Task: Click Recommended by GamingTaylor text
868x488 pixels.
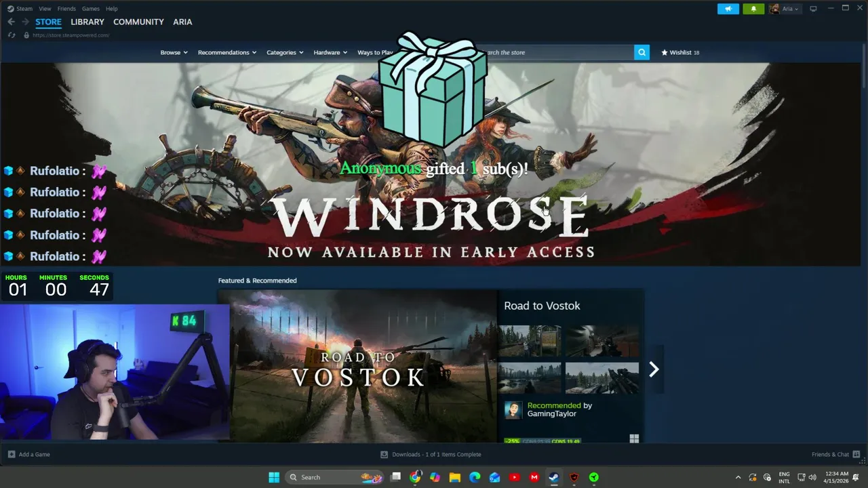Action: click(x=559, y=409)
